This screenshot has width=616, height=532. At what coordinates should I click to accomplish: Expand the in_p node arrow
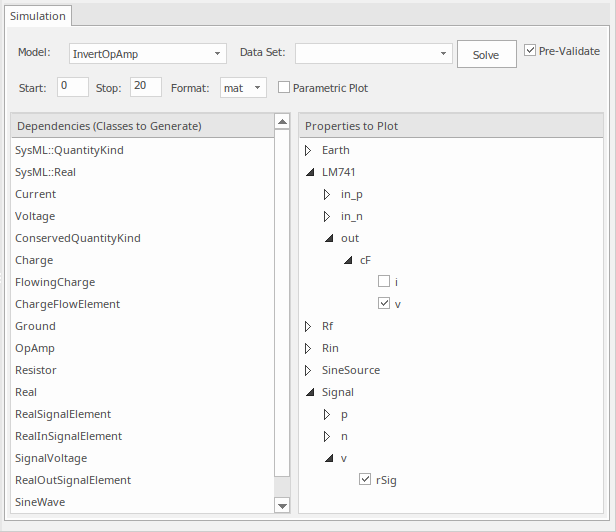click(327, 194)
